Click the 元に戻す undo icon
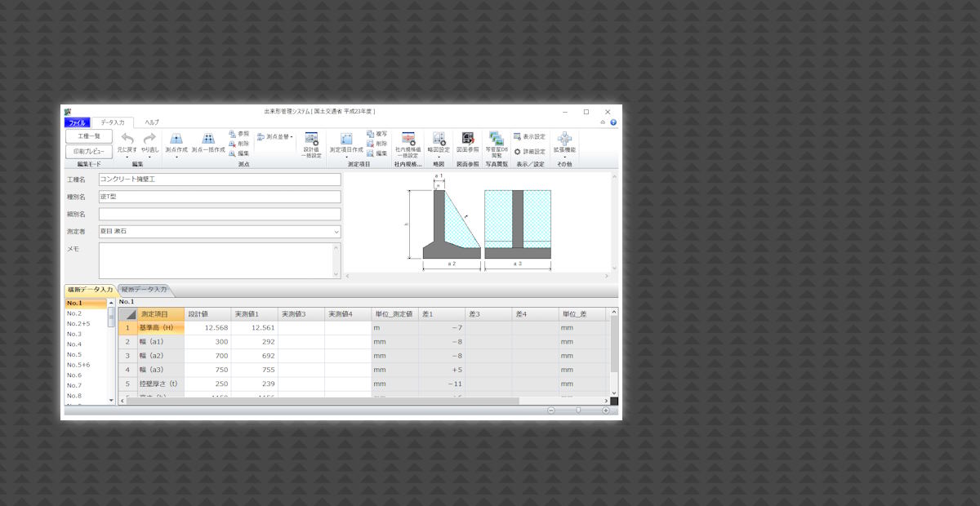The height and width of the screenshot is (506, 980). [x=127, y=139]
